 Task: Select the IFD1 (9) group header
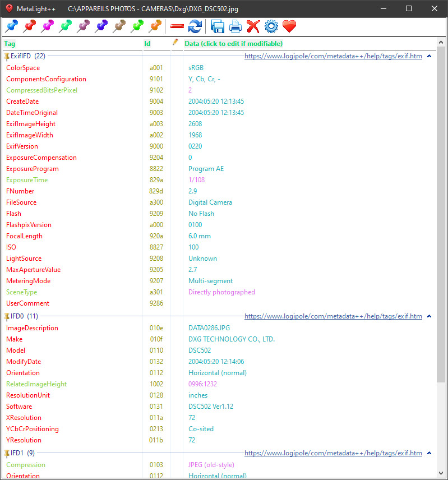[22, 453]
